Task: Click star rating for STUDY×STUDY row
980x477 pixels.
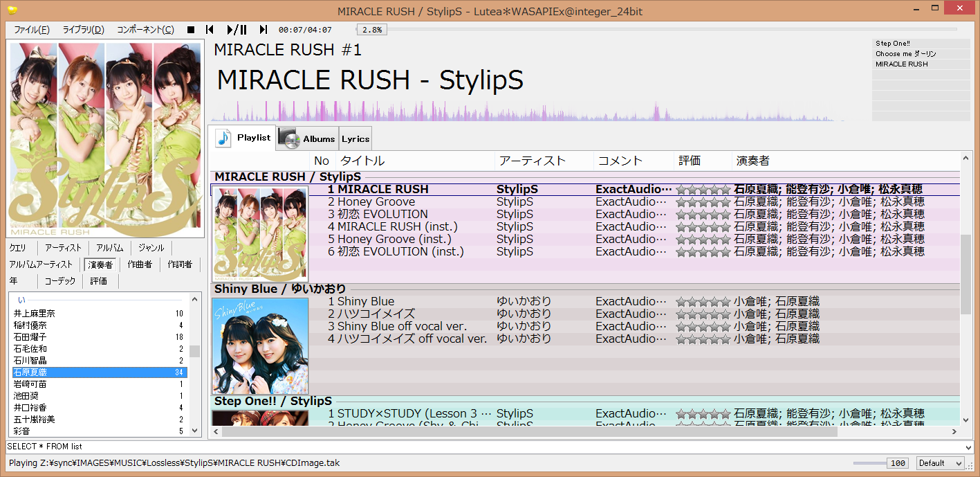Action: click(x=703, y=413)
